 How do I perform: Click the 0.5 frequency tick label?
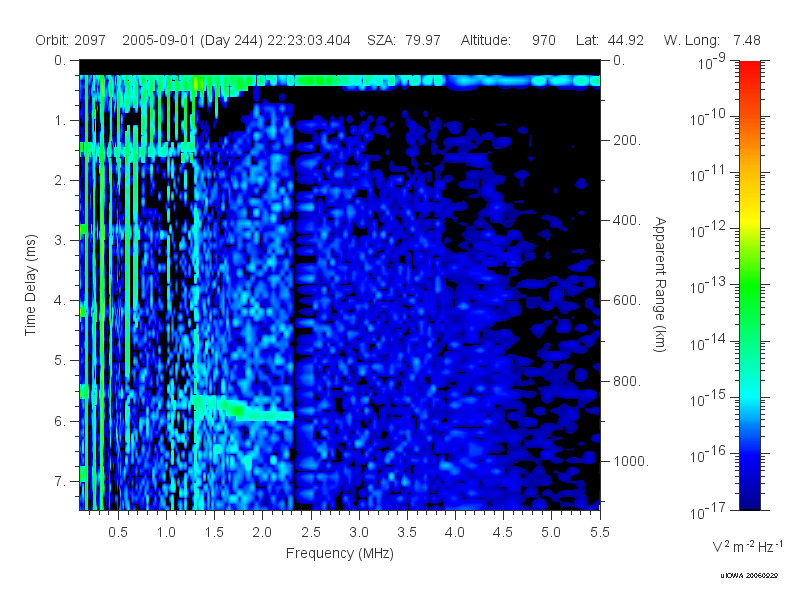[118, 532]
